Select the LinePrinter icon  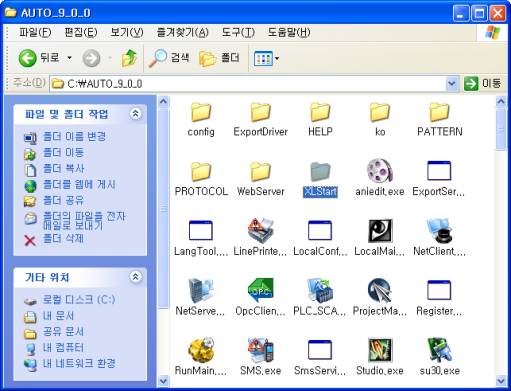click(x=260, y=230)
